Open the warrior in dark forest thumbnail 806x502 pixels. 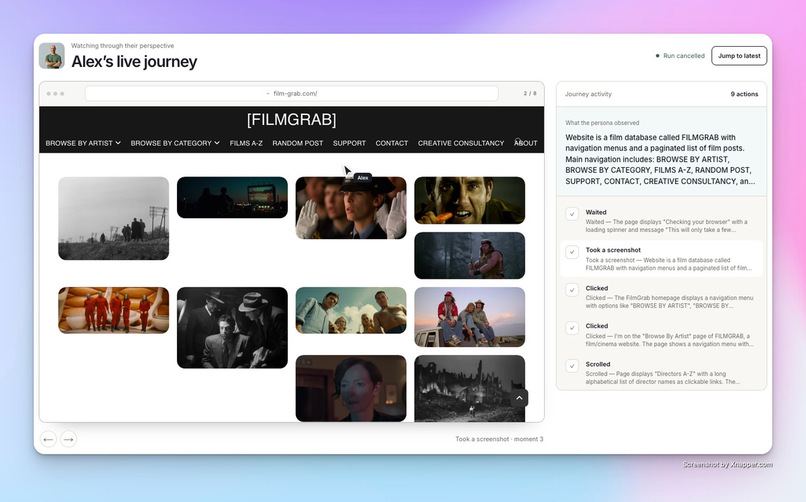pos(470,255)
